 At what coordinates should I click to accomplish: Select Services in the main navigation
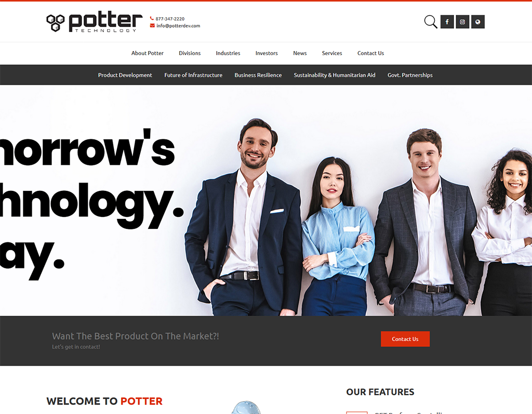coord(332,54)
